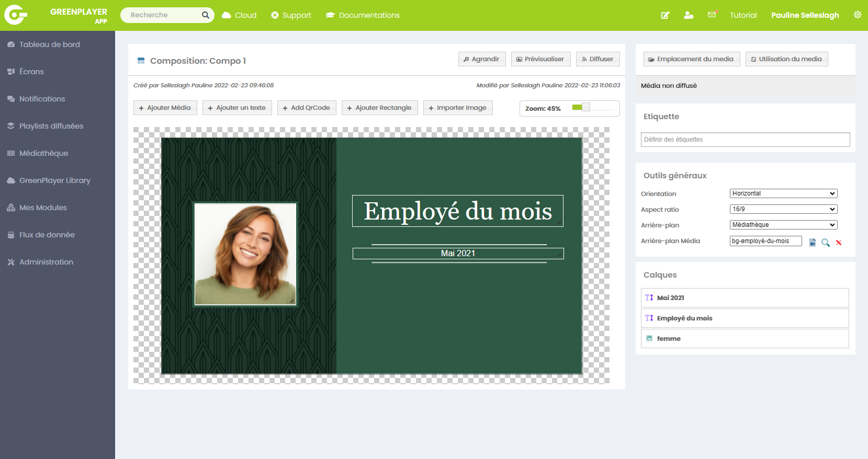
Task: Open Documentations link in top bar
Action: pyautogui.click(x=363, y=15)
